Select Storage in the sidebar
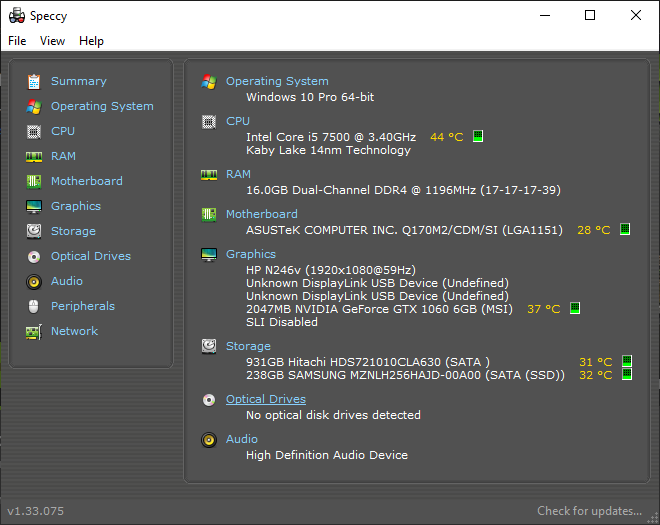Viewport: 660px width, 525px height. [x=73, y=231]
